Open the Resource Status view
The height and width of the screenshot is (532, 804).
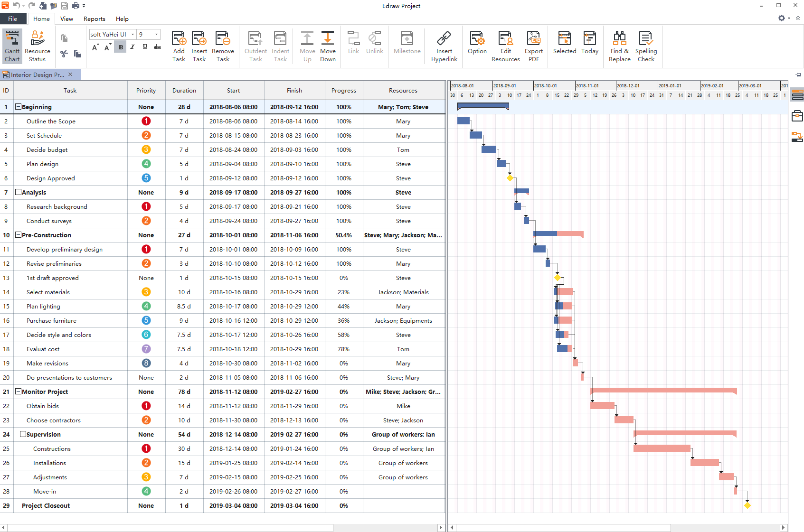38,46
